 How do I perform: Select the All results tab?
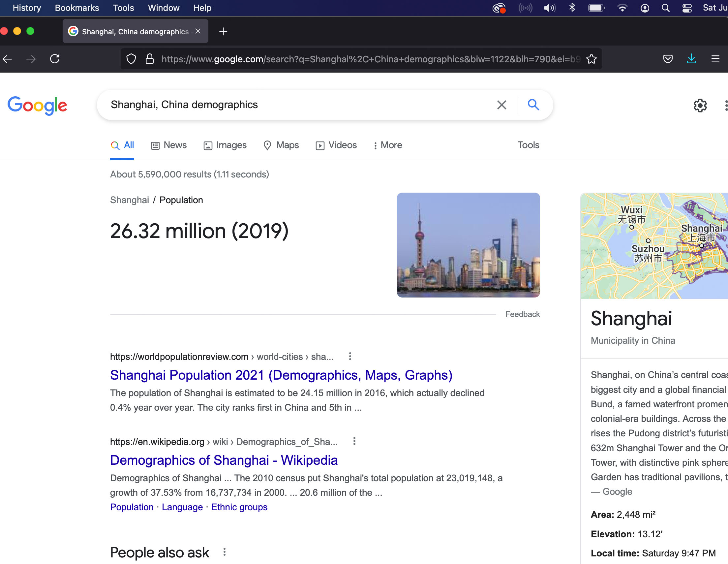click(x=122, y=145)
